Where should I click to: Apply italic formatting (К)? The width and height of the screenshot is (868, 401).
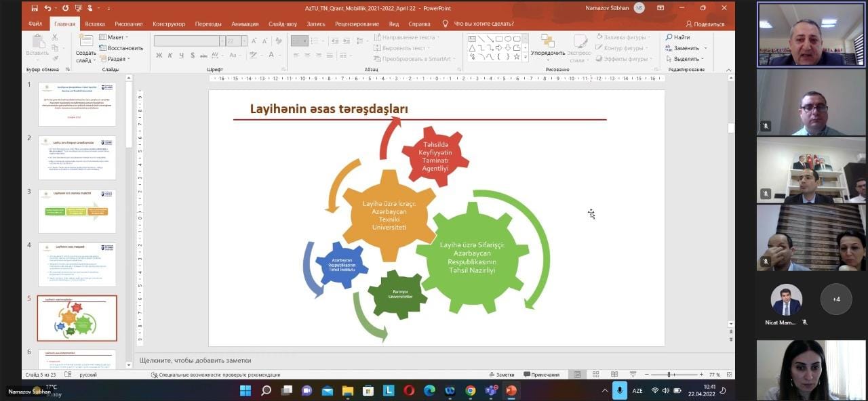click(170, 56)
